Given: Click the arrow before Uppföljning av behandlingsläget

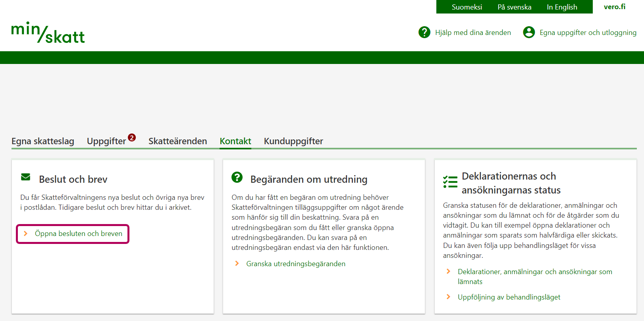Looking at the screenshot, I should pos(448,297).
